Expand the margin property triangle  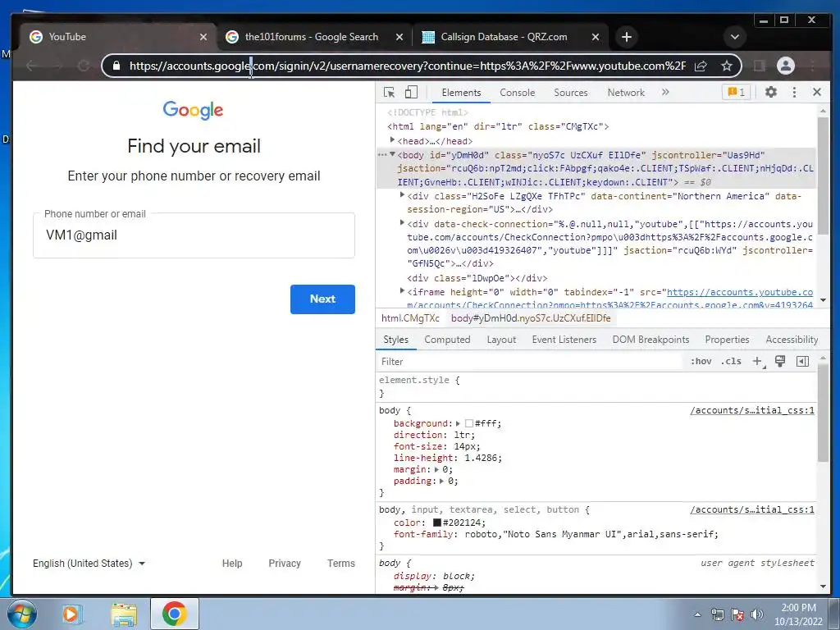[x=436, y=470]
